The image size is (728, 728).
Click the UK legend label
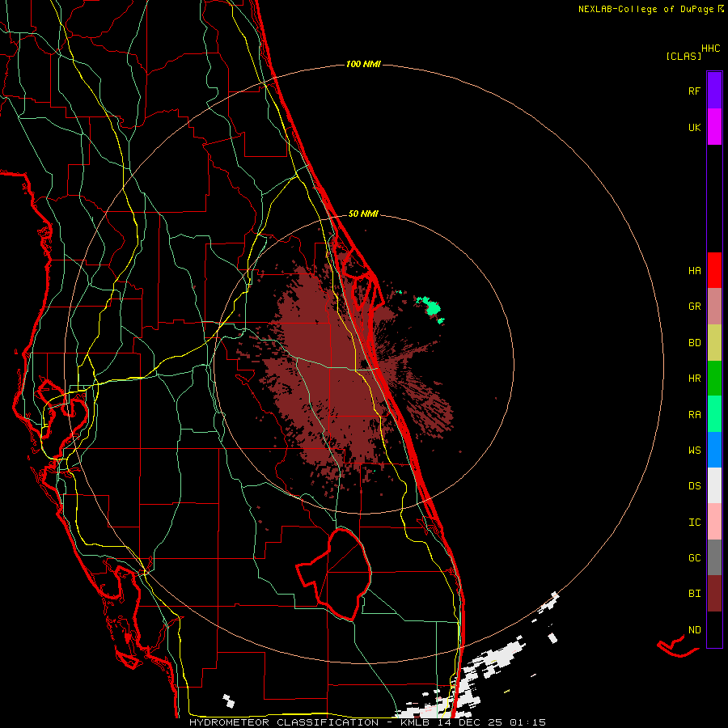coord(694,128)
